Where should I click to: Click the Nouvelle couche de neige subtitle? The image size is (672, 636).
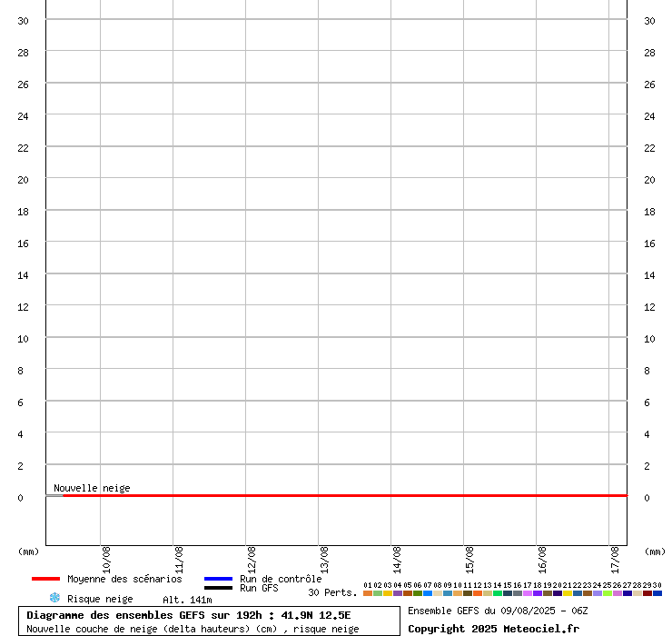coord(193,629)
